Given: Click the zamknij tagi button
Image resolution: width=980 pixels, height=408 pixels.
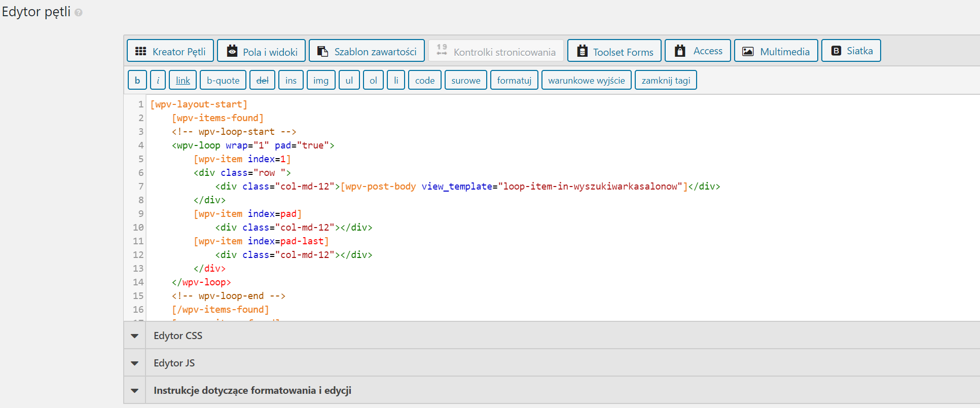Looking at the screenshot, I should tap(666, 80).
